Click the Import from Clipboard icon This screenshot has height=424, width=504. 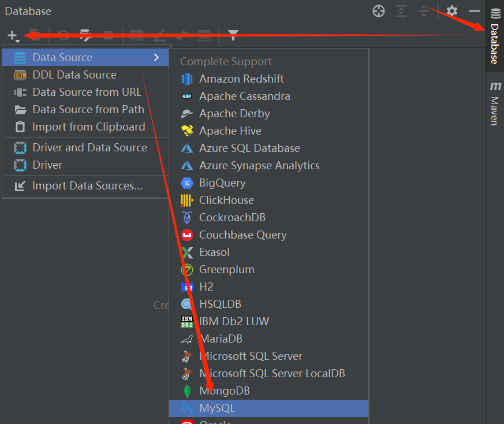point(20,127)
